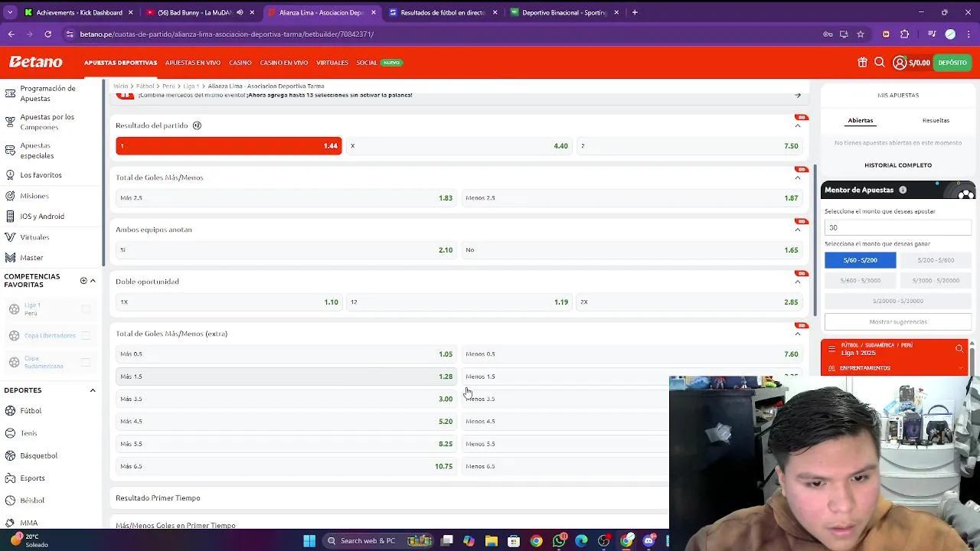Collapse the Doble oportunidad market
The width and height of the screenshot is (980, 551).
pos(798,282)
